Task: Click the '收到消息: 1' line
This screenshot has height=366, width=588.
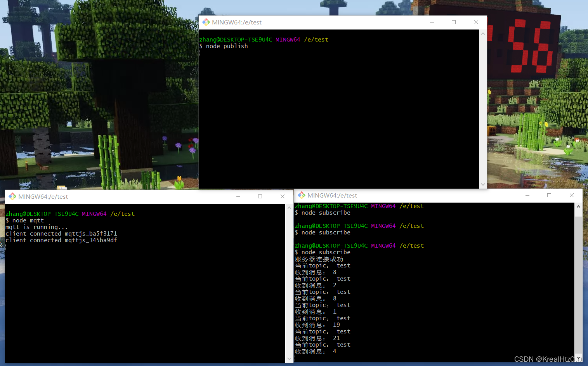Action: coord(316,312)
